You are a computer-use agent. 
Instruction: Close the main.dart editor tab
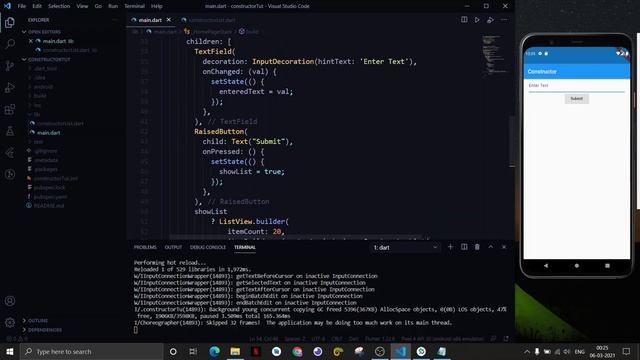pos(169,20)
